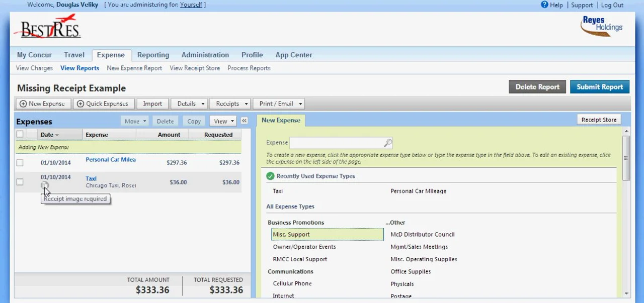Select the Taxi expense row checkbox

[x=20, y=182]
